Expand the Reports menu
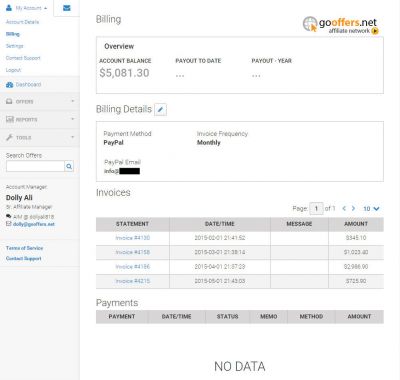Viewport: 400px width, 380px height. (73, 119)
